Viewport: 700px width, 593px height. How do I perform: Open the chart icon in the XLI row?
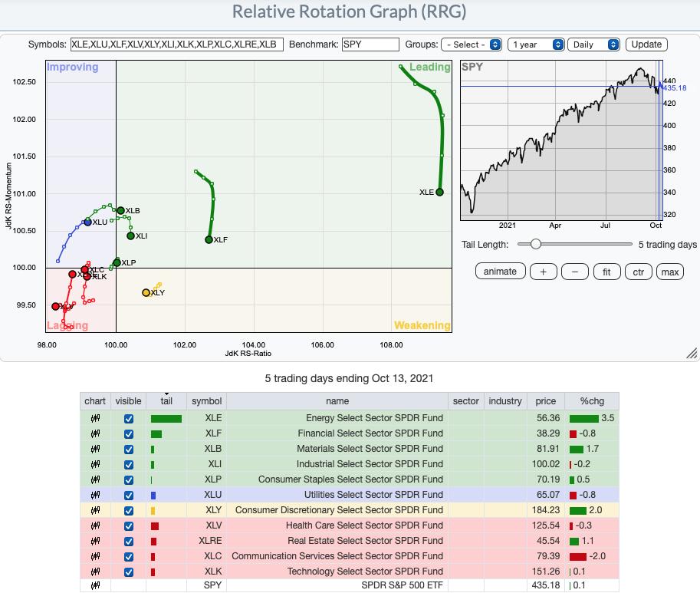[95, 464]
